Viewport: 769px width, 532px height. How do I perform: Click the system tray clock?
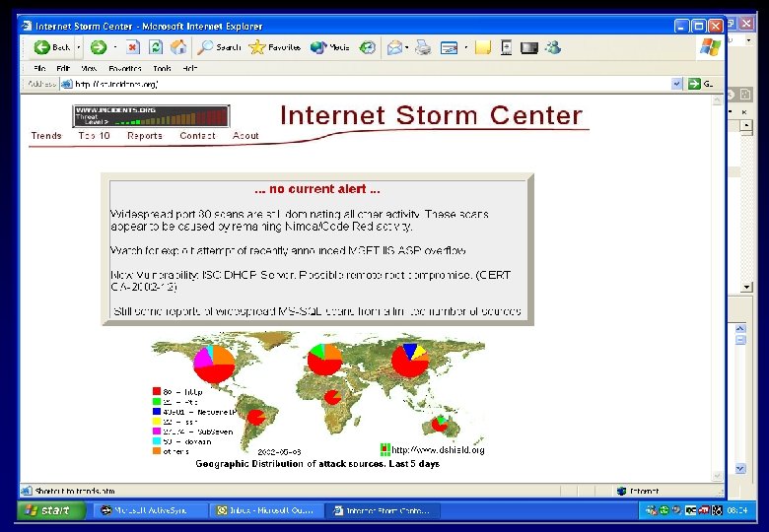(737, 510)
